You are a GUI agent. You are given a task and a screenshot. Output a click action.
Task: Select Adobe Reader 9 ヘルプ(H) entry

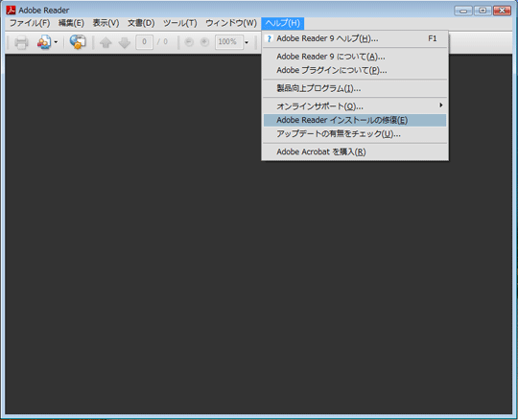click(x=355, y=38)
